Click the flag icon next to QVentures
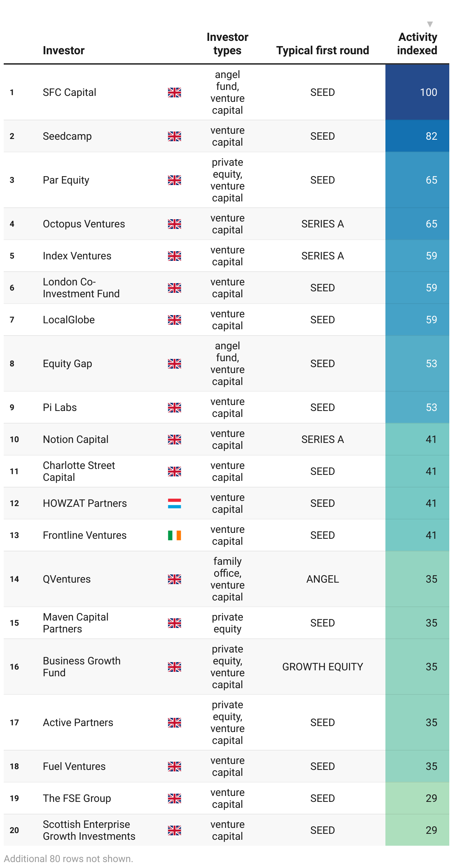The image size is (453, 868). pyautogui.click(x=174, y=579)
